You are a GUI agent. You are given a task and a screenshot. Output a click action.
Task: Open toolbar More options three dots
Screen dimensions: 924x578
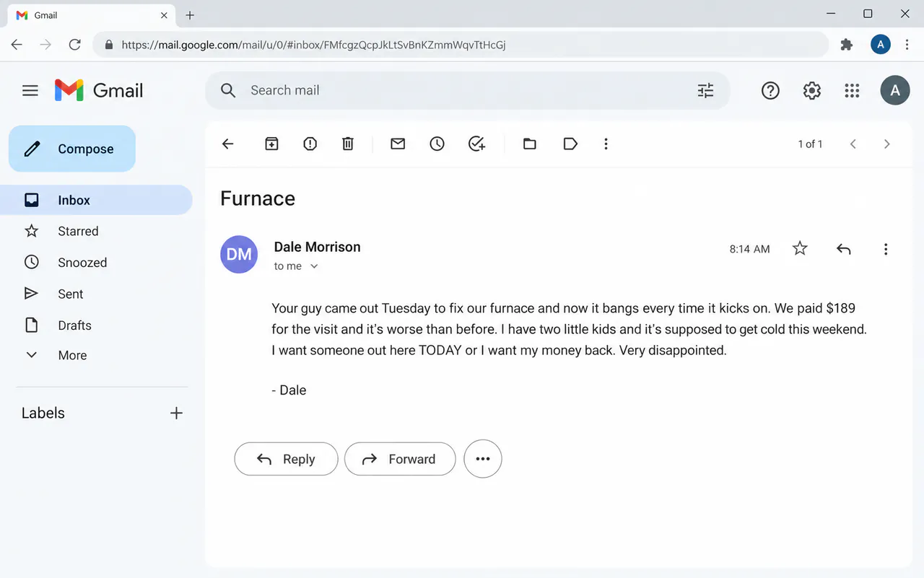(x=606, y=144)
